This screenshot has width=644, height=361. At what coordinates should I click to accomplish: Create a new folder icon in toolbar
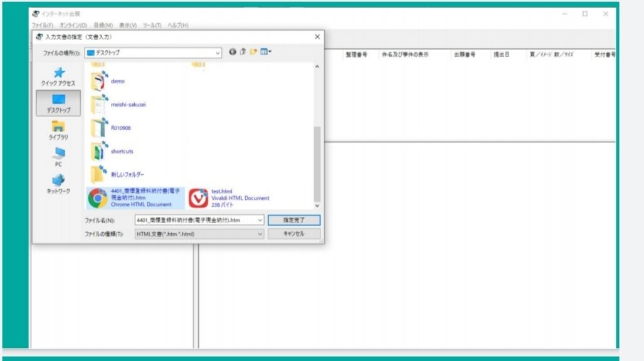253,53
